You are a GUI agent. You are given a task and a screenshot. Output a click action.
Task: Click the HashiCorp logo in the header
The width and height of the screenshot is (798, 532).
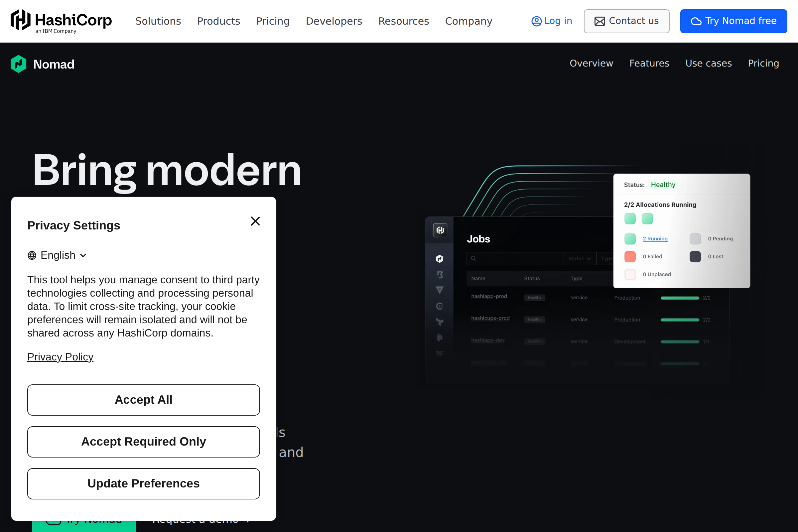[61, 21]
